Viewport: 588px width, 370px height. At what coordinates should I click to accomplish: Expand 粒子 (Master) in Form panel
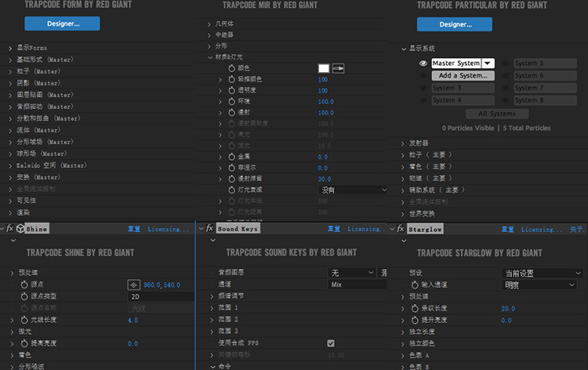pos(10,72)
